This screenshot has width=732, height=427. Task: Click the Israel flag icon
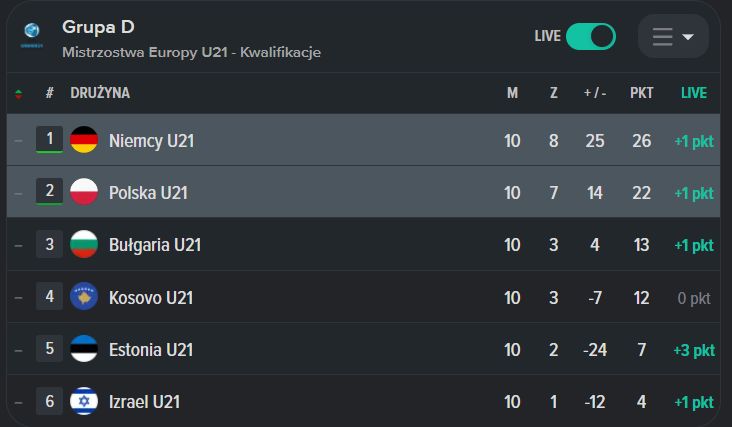pyautogui.click(x=84, y=401)
